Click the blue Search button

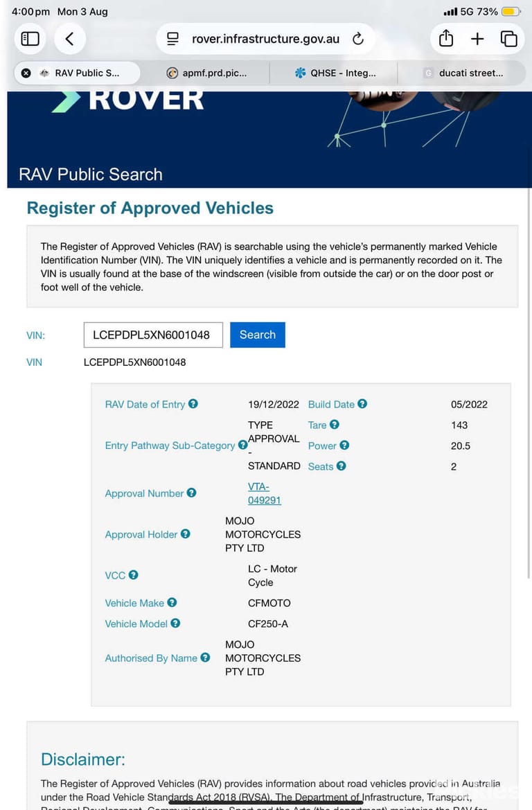click(258, 335)
